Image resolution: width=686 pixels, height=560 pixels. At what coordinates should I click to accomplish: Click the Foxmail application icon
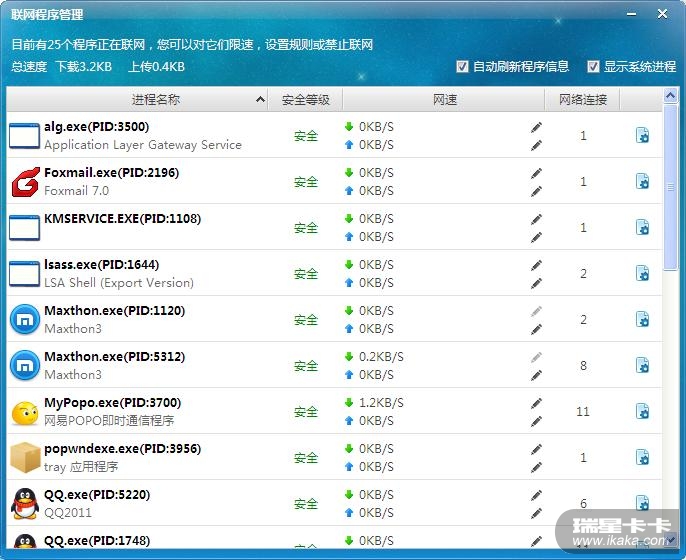pos(25,182)
